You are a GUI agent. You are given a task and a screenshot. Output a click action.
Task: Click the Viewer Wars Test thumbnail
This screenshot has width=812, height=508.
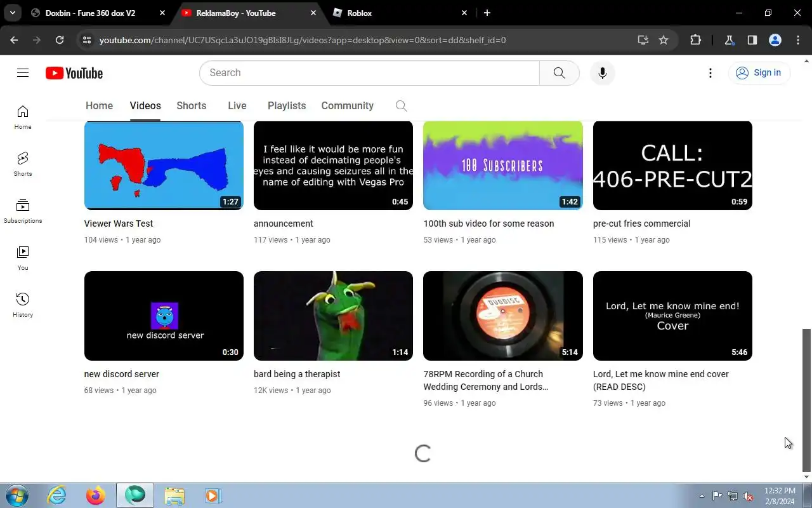coord(164,165)
